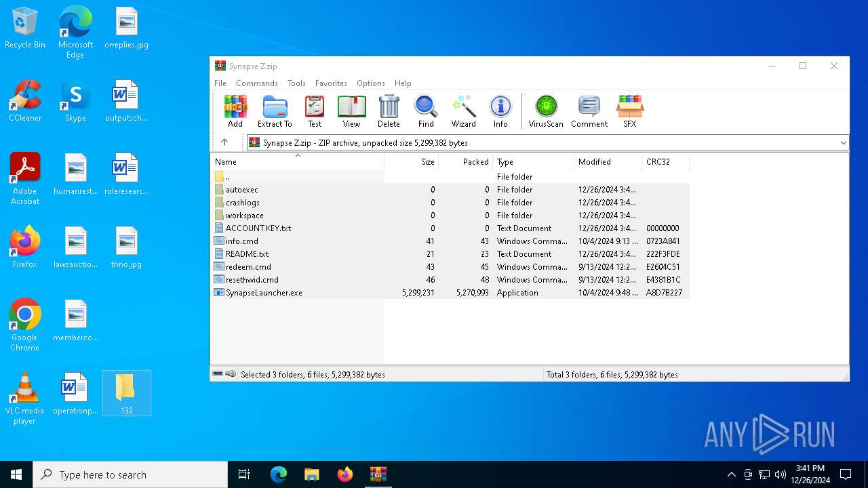Open the Task View button
The height and width of the screenshot is (488, 868).
pos(244,474)
